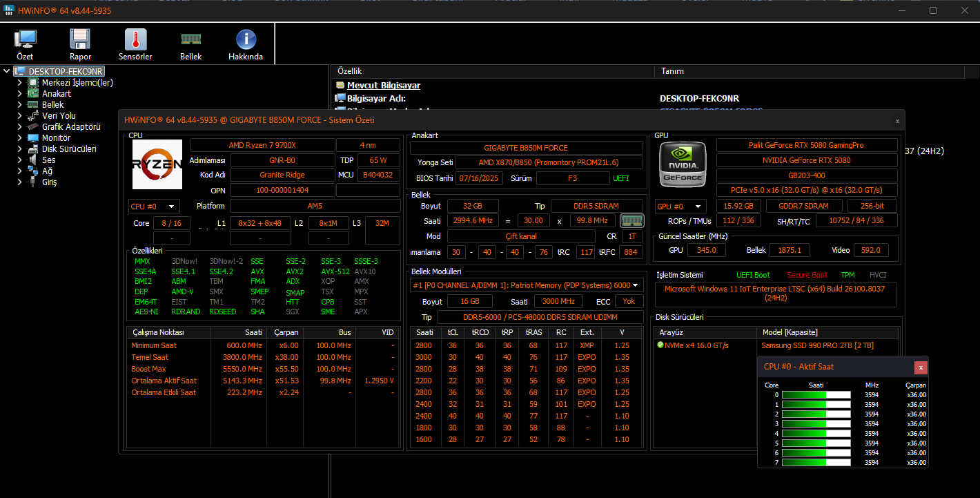The height and width of the screenshot is (498, 980).
Task: Click Core 7 clock bar
Action: (x=816, y=463)
